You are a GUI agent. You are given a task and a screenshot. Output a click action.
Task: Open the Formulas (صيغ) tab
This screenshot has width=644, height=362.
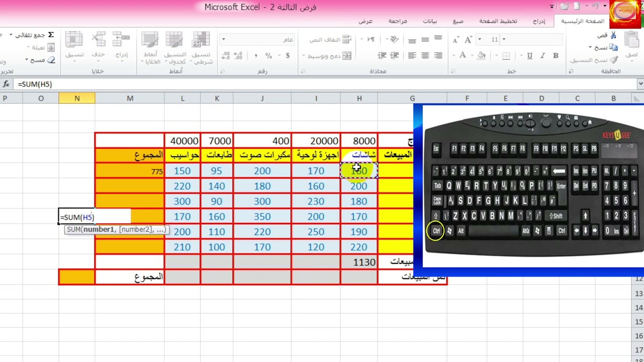click(x=458, y=21)
